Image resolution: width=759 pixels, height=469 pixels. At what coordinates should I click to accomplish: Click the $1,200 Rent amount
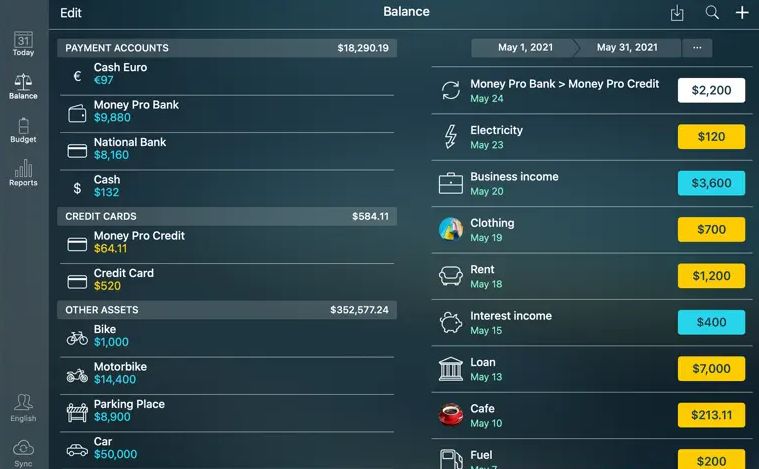click(x=711, y=275)
